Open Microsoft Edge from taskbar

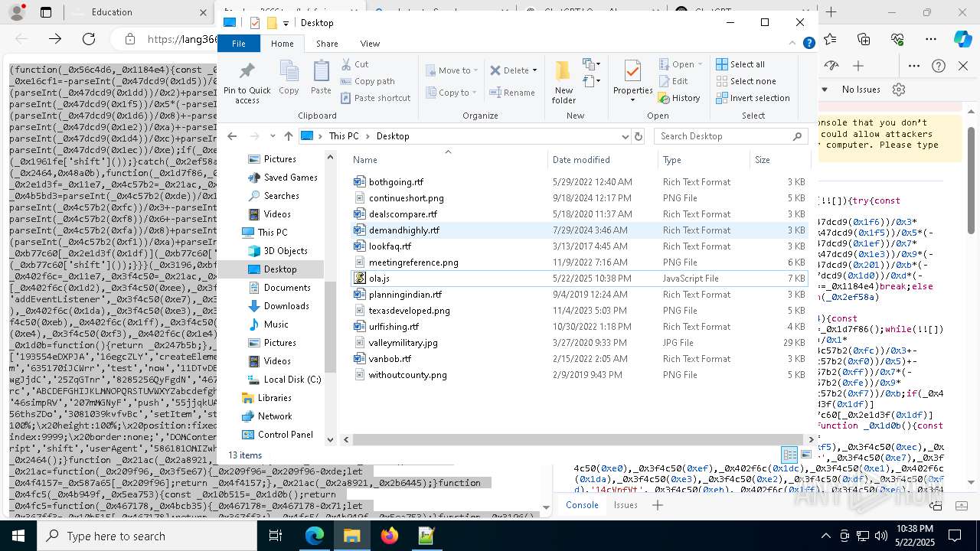pyautogui.click(x=315, y=536)
